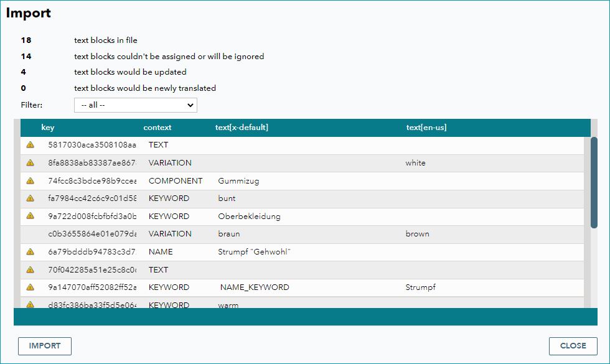The image size is (610, 364).
Task: Select key 9a722d008fcbfbfd3a0b
Action: [92, 217]
